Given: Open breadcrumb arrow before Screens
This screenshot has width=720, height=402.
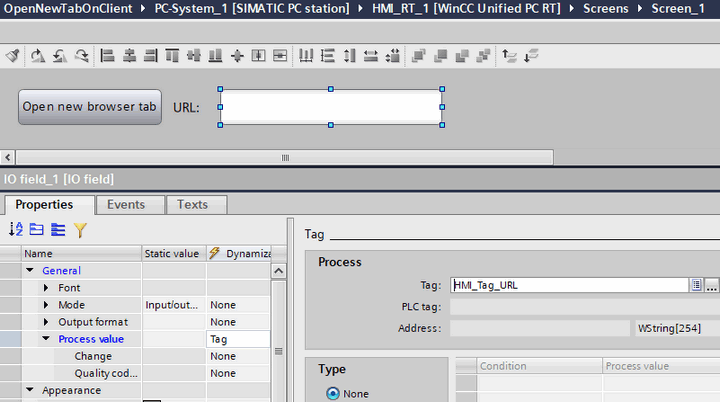Looking at the screenshot, I should point(572,9).
